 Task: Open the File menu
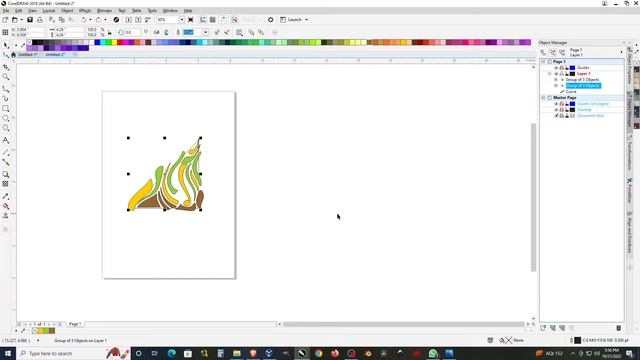pos(6,11)
